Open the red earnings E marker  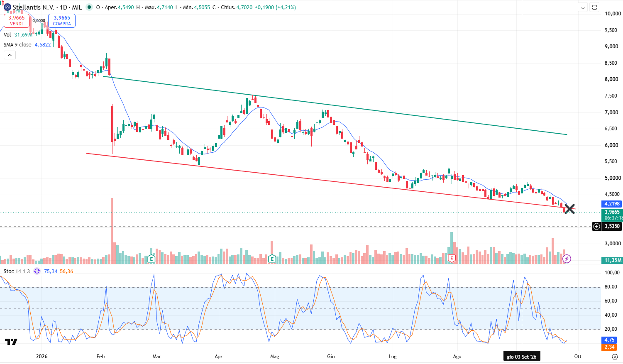point(452,259)
